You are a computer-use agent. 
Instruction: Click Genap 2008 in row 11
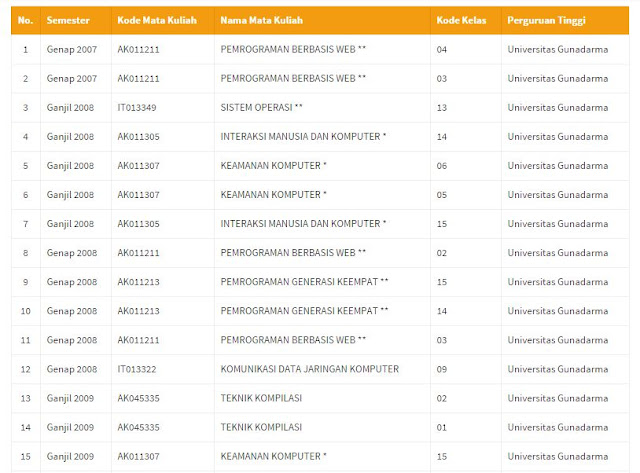(71, 340)
